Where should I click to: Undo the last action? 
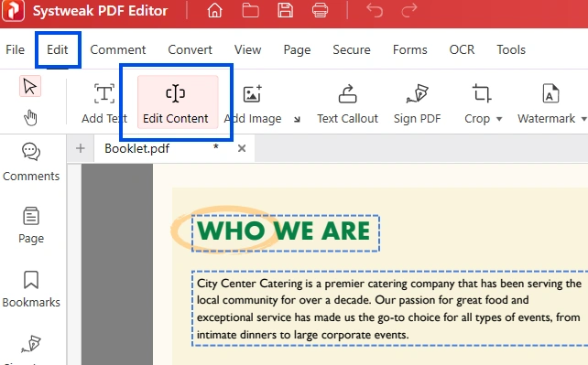[375, 10]
